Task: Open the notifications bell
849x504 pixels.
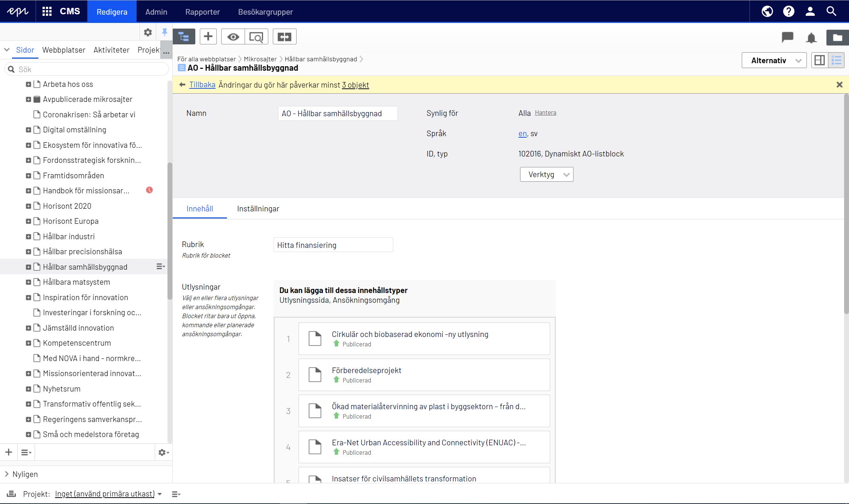Action: tap(811, 38)
